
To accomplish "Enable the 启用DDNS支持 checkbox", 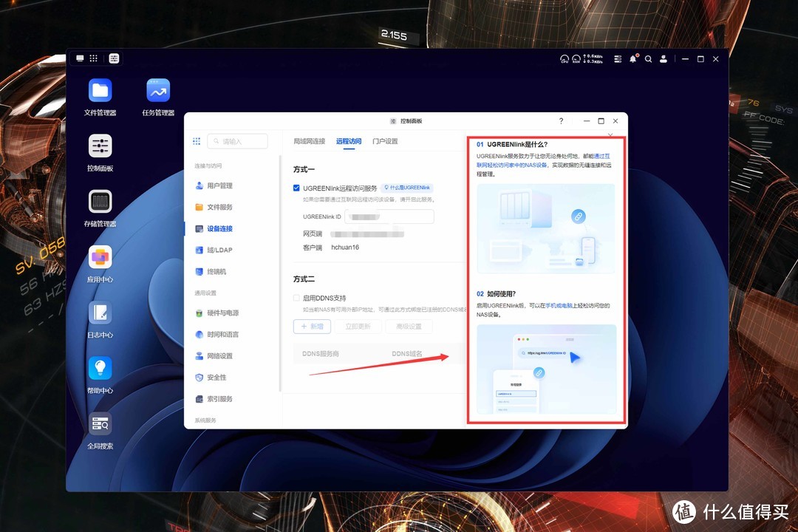I will point(296,298).
